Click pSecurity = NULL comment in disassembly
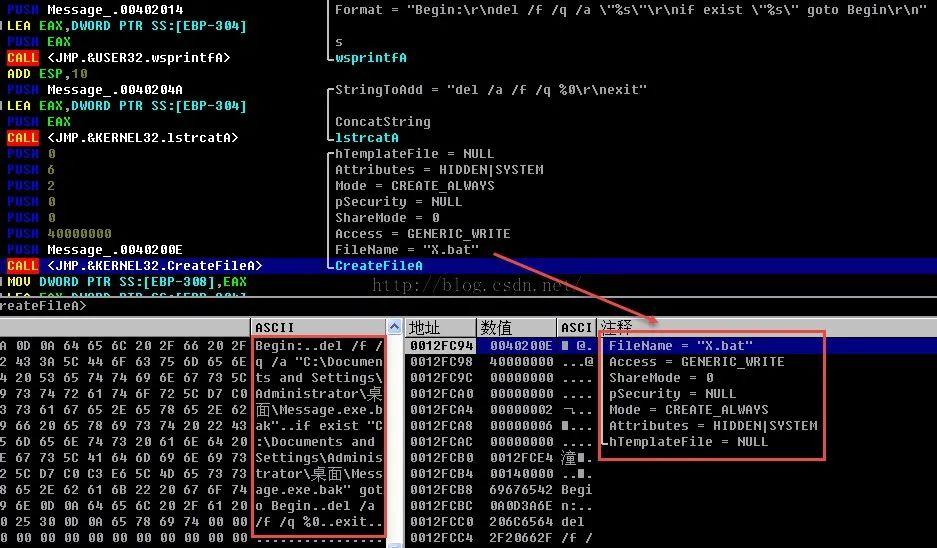The image size is (937, 548). point(399,202)
